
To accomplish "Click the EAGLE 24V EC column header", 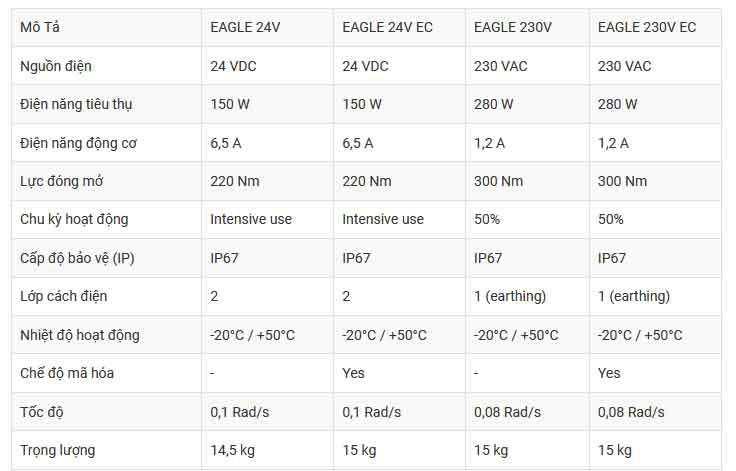I will [x=387, y=28].
